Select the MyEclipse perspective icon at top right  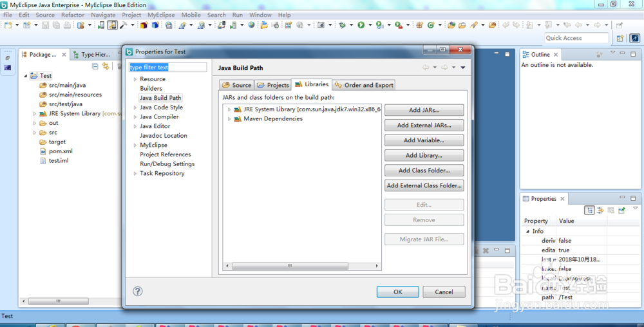[x=635, y=38]
